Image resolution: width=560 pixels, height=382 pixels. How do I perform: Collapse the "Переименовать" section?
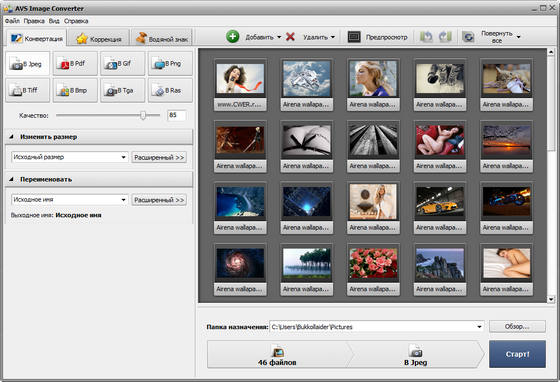pos(11,179)
